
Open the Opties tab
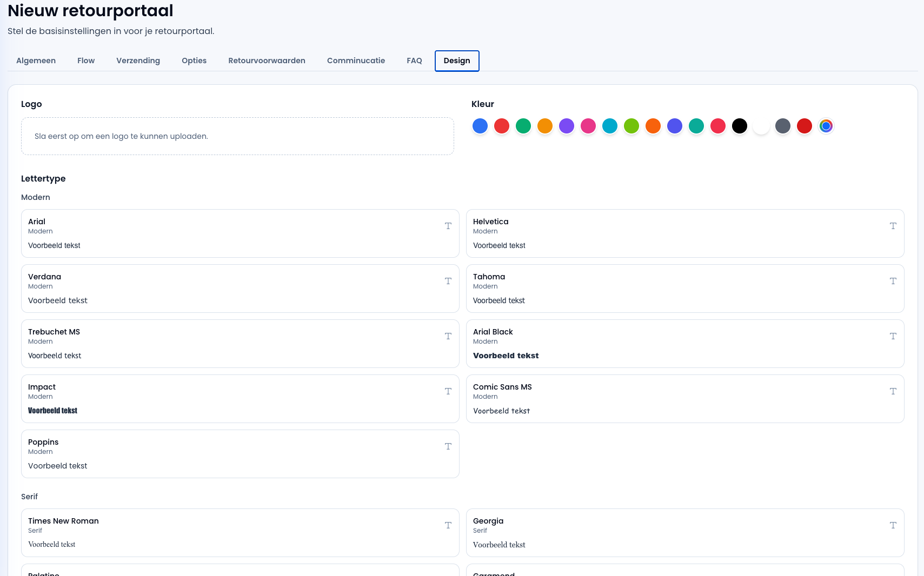pos(194,61)
